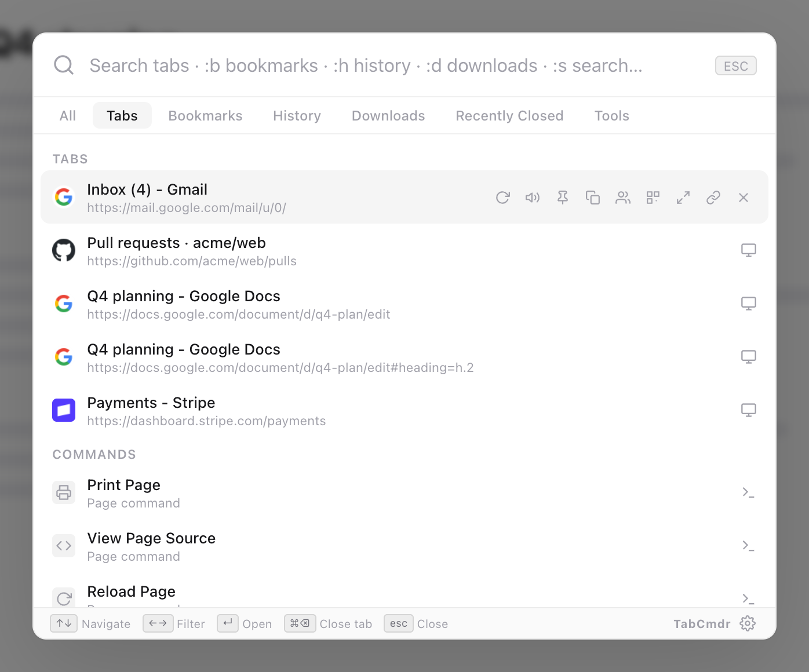Click the monitor icon for Pull requests row
The height and width of the screenshot is (672, 809).
pyautogui.click(x=749, y=250)
